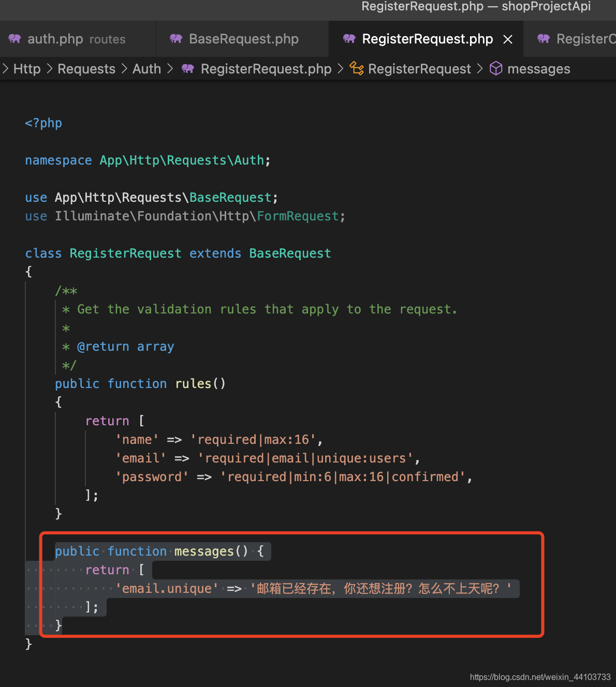Screen dimensions: 616x687
Task: Click the PHP elephant icon on auth.php tab
Action: point(15,39)
